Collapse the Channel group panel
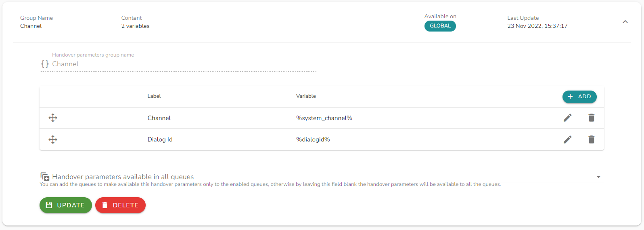The height and width of the screenshot is (230, 644). pos(625,22)
